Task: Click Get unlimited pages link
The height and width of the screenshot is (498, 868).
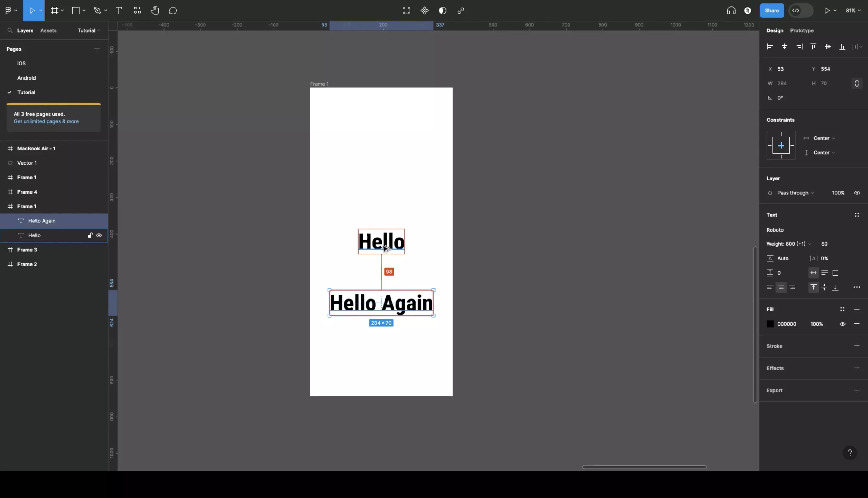Action: pos(46,121)
